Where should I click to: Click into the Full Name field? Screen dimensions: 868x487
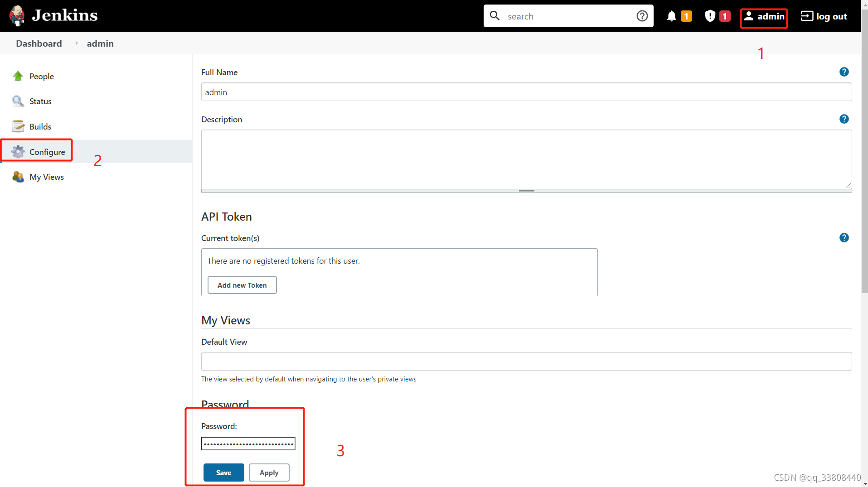point(526,92)
